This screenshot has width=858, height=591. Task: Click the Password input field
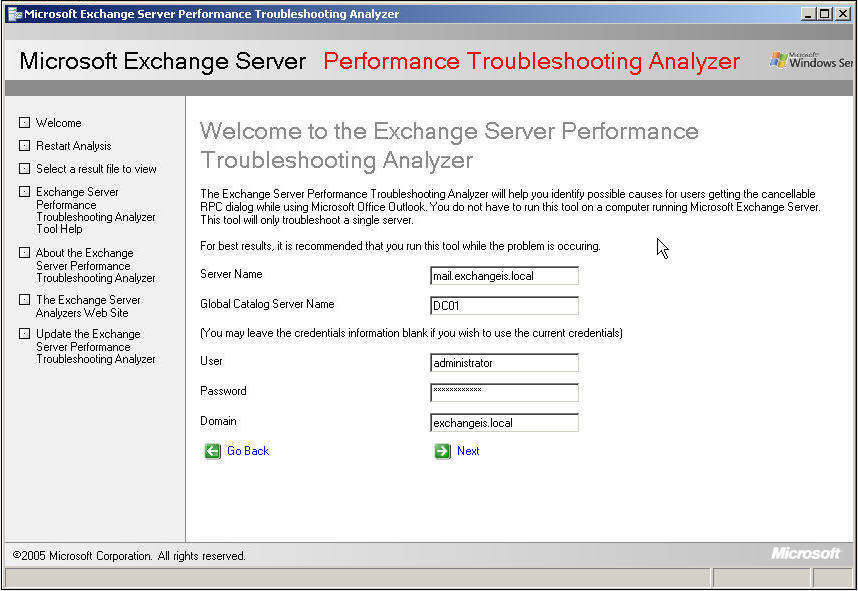(504, 392)
